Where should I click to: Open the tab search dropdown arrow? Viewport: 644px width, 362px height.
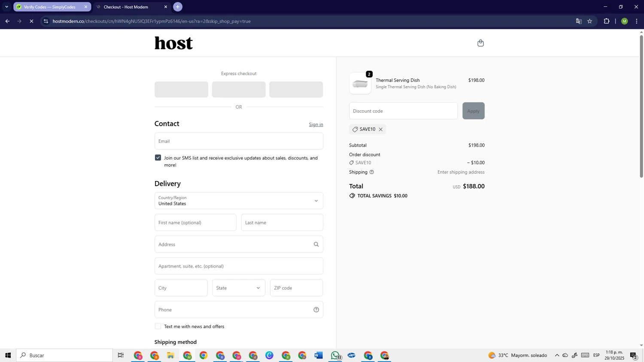coord(6,7)
